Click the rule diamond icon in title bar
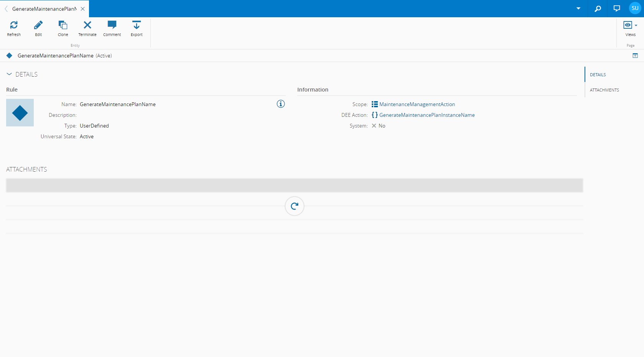 9,56
